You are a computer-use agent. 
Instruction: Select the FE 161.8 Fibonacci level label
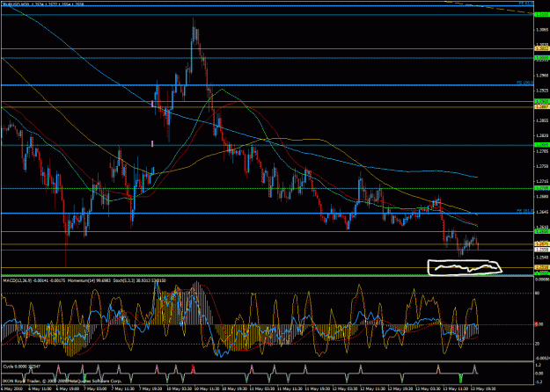525,211
